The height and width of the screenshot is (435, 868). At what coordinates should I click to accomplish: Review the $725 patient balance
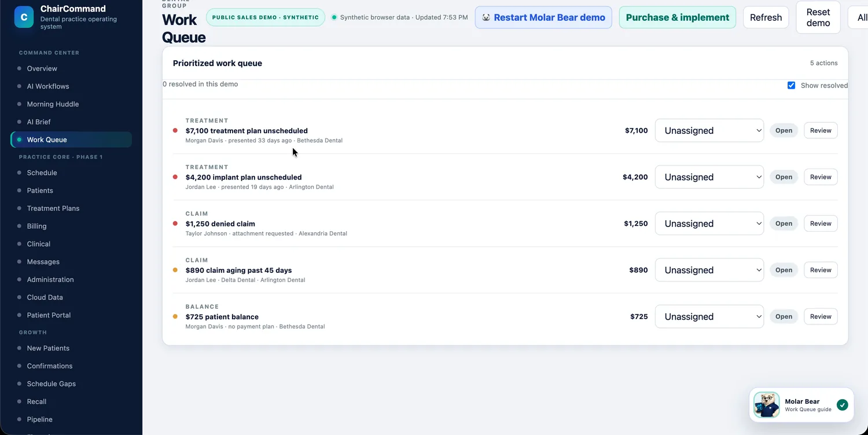[x=821, y=316]
